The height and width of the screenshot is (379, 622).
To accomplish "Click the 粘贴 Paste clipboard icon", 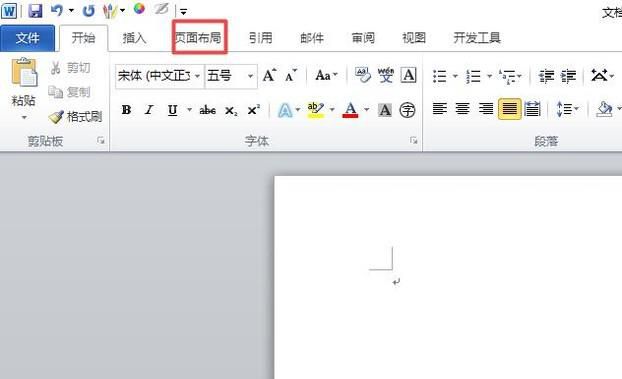I will click(x=24, y=73).
